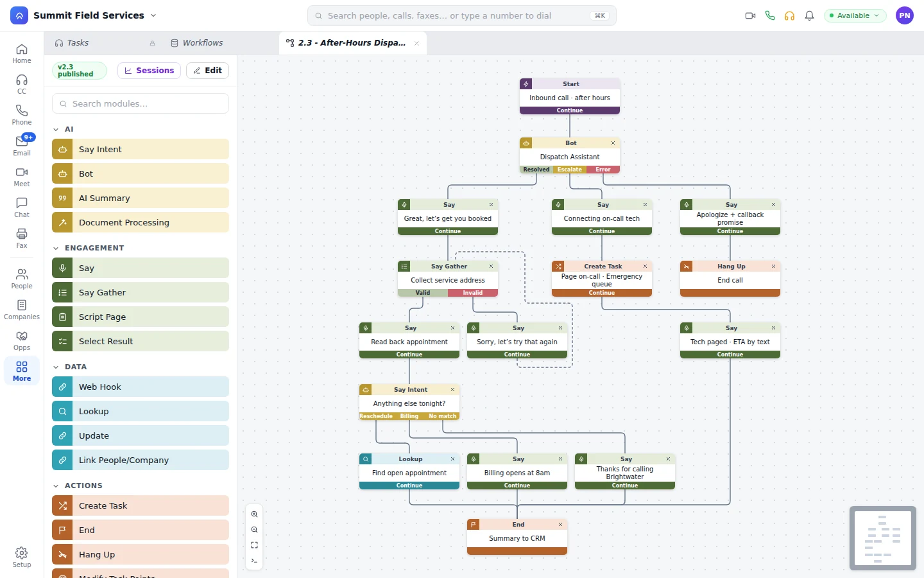Open the Opps sidebar item
Viewport: 924px width, 578px height.
pyautogui.click(x=22, y=341)
